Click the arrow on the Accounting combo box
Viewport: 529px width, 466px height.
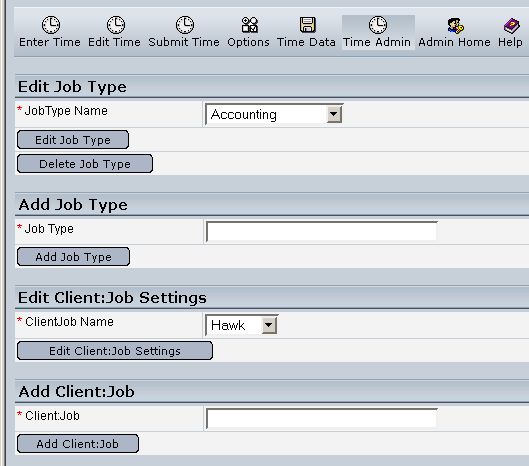334,114
